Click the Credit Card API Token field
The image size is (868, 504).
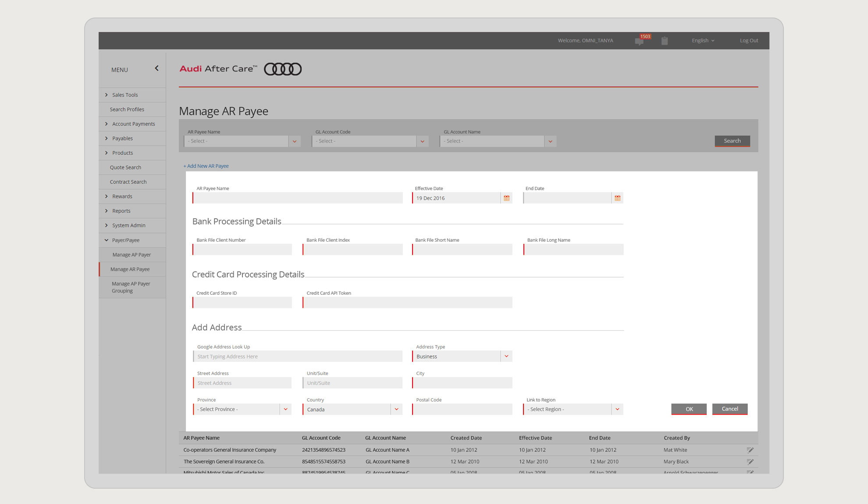click(x=407, y=303)
